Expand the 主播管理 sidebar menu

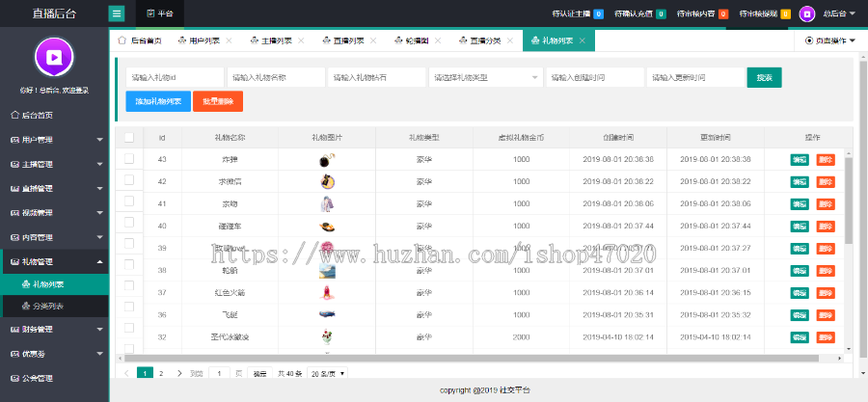[x=54, y=164]
